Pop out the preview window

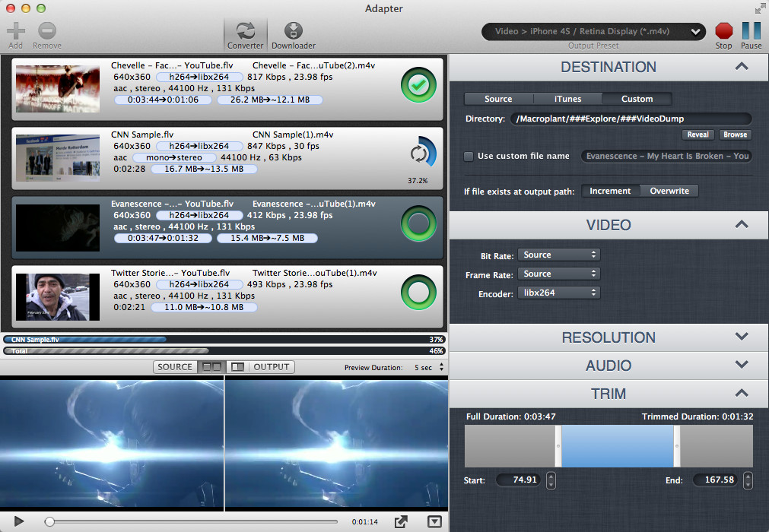pyautogui.click(x=401, y=521)
